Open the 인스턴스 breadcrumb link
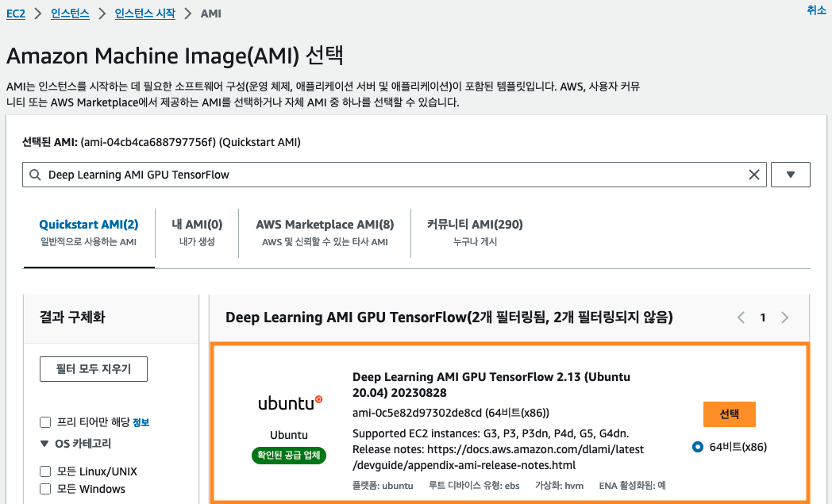This screenshot has height=504, width=832. [70, 13]
